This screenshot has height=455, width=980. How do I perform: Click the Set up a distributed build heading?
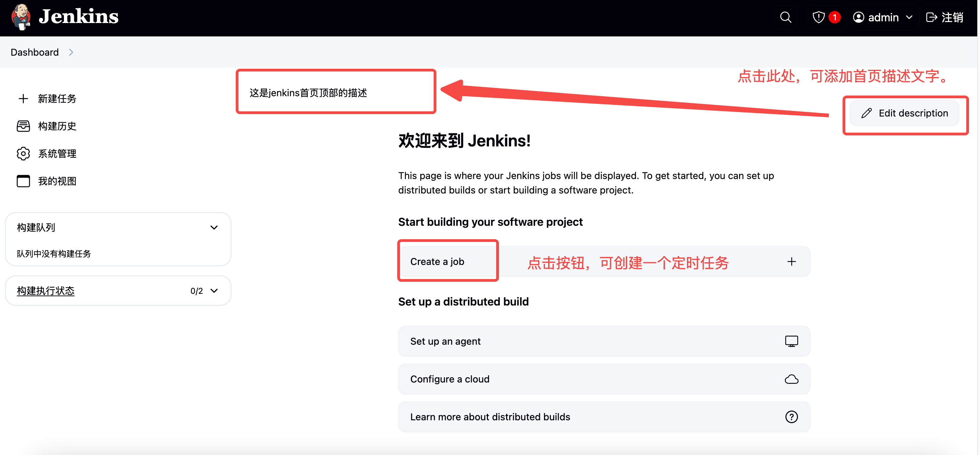click(x=463, y=302)
